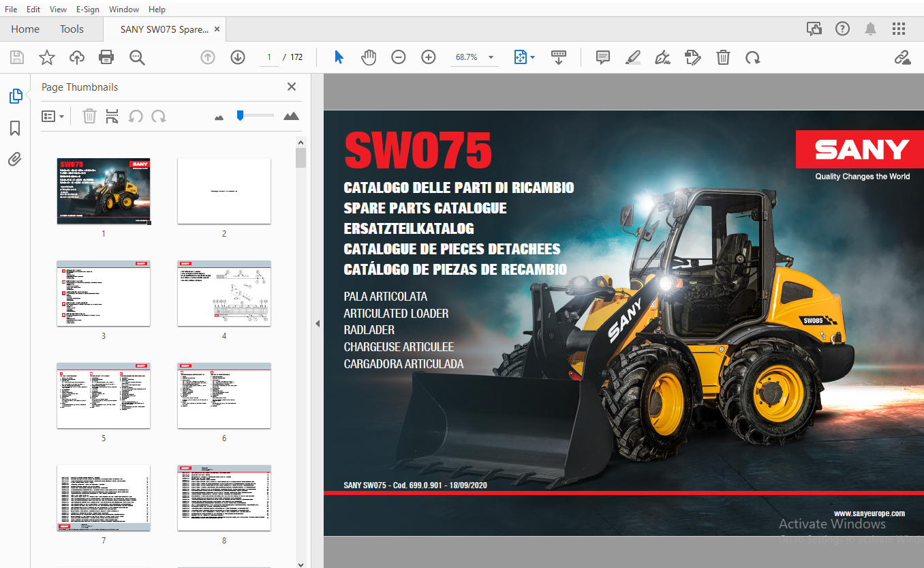
Task: Open the E-Sign menu
Action: point(87,9)
